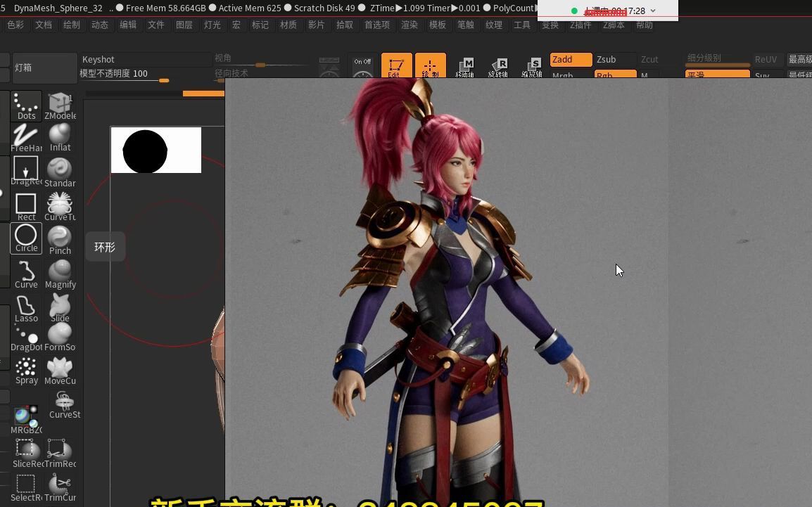Image resolution: width=812 pixels, height=507 pixels.
Task: Select the CurveTube brush
Action: pyautogui.click(x=60, y=203)
